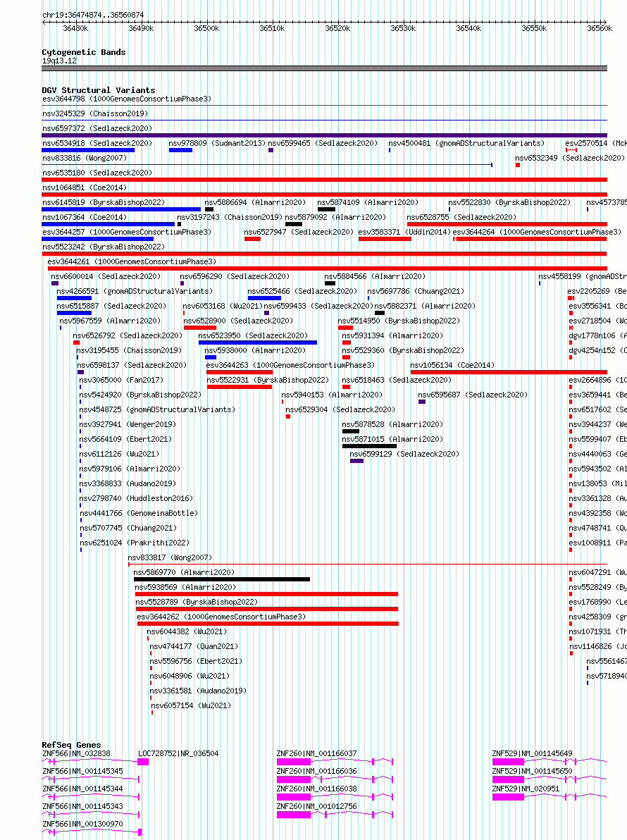The width and height of the screenshot is (627, 840).
Task: Click the nsv4266591 gnomADStructuralVariants label
Action: tap(135, 292)
